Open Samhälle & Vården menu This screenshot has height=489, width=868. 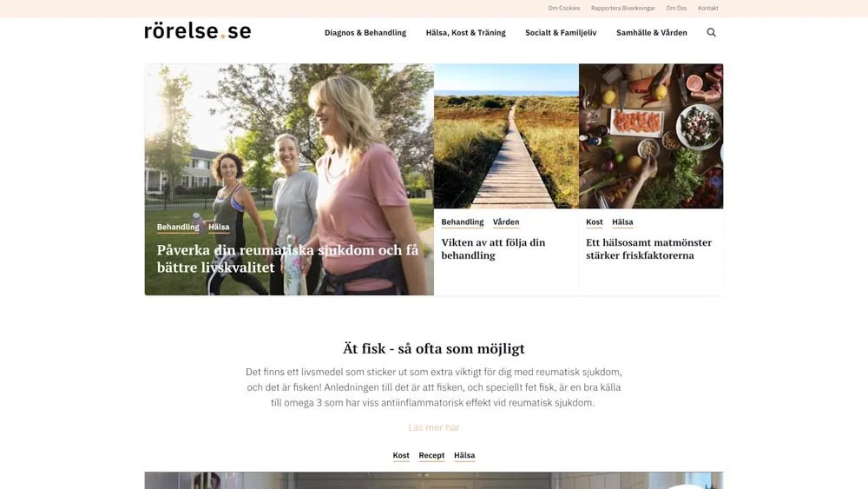652,33
